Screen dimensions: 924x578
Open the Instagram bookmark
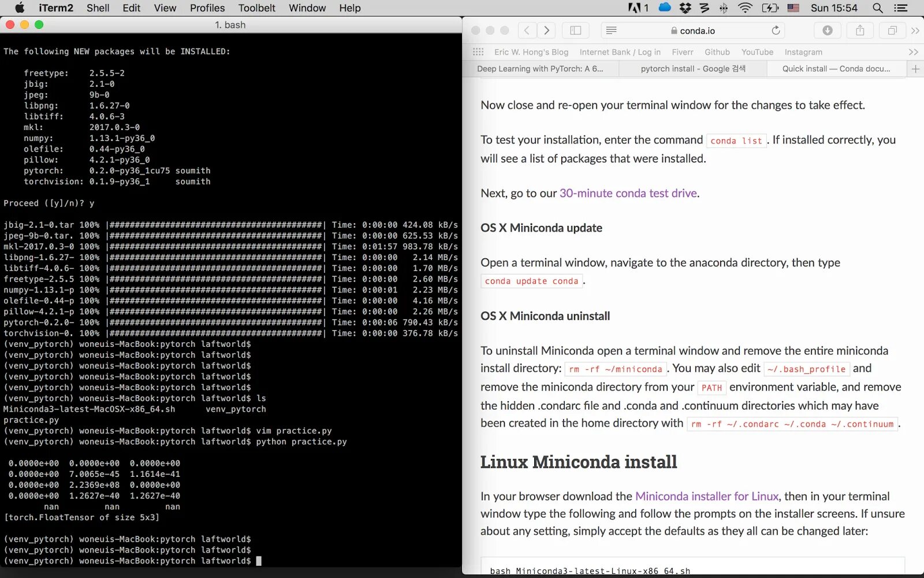point(803,52)
